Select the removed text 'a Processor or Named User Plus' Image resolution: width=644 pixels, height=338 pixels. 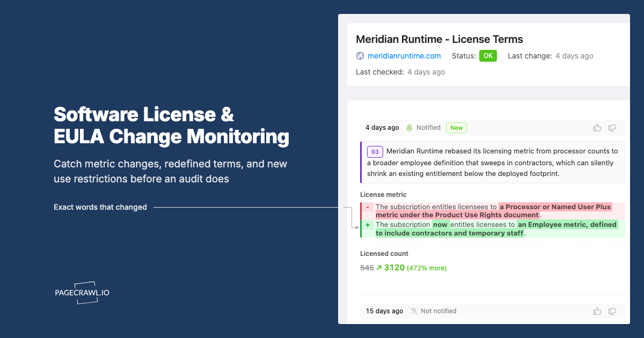[x=555, y=207]
